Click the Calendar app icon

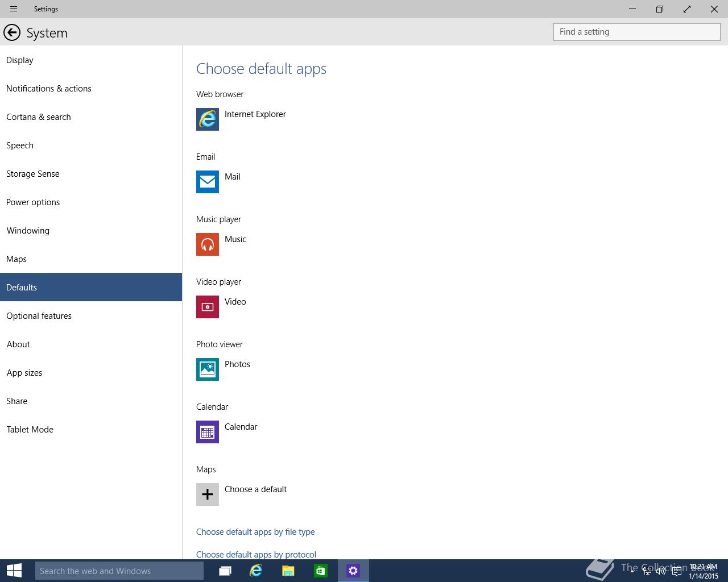(208, 432)
